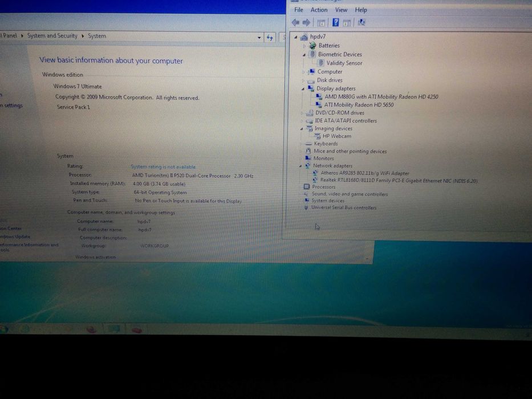Image resolution: width=532 pixels, height=399 pixels.
Task: Open Windows Update link in left pane
Action: click(x=15, y=237)
